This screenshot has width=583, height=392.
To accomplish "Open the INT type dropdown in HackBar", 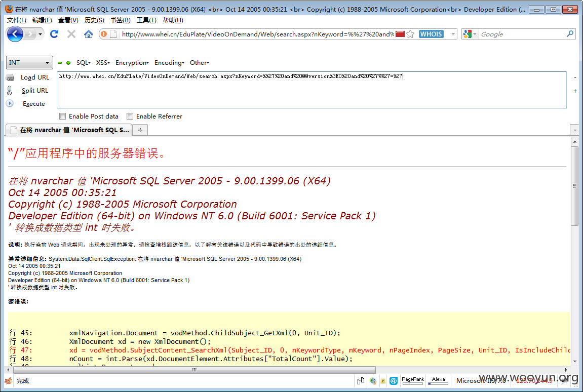I will [29, 62].
